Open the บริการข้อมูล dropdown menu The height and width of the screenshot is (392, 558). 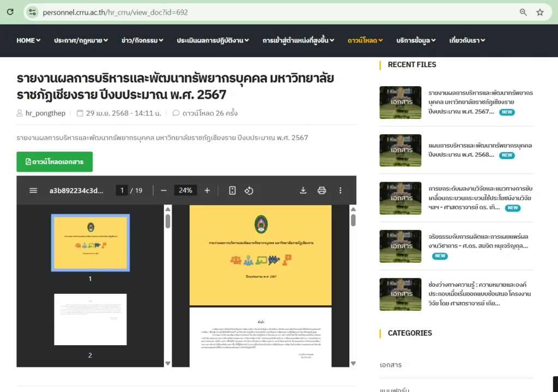(x=416, y=40)
